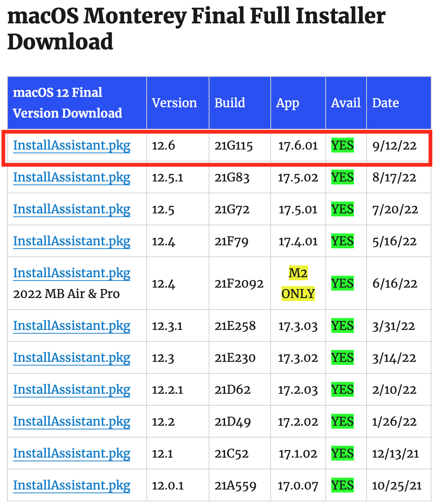
Task: Click app version 17.4.01
Action: (x=298, y=242)
